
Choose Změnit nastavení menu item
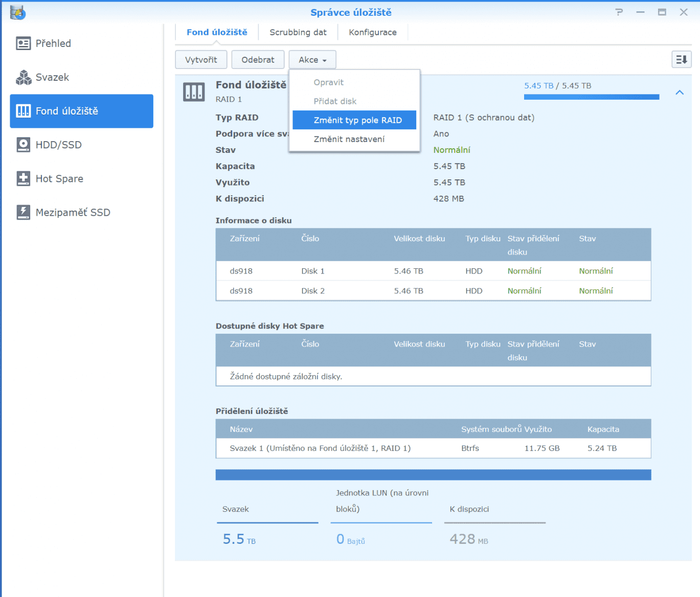(x=354, y=139)
